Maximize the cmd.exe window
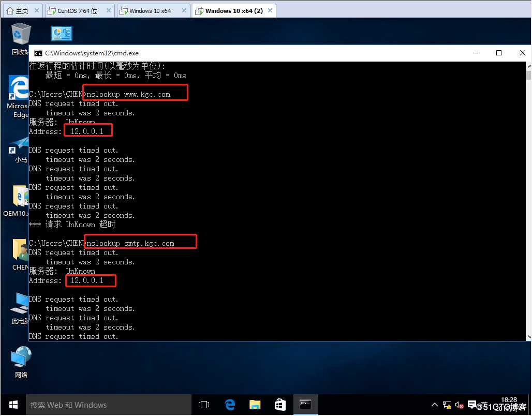 point(499,53)
